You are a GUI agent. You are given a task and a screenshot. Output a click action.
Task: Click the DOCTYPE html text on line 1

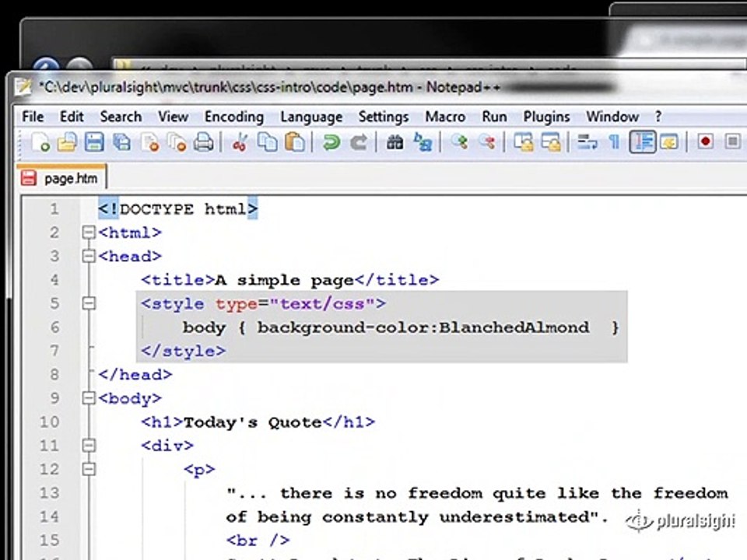tap(177, 208)
